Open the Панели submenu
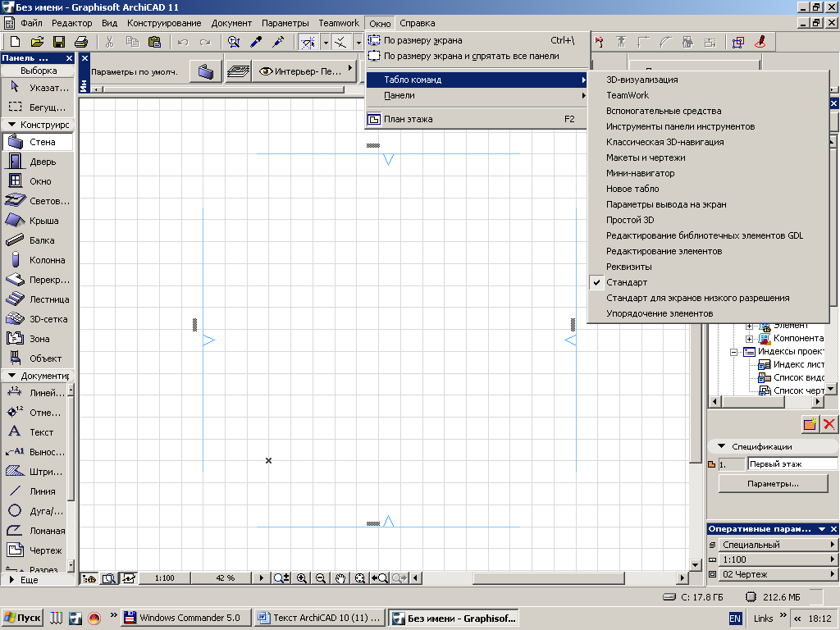The height and width of the screenshot is (630, 840). tap(477, 95)
